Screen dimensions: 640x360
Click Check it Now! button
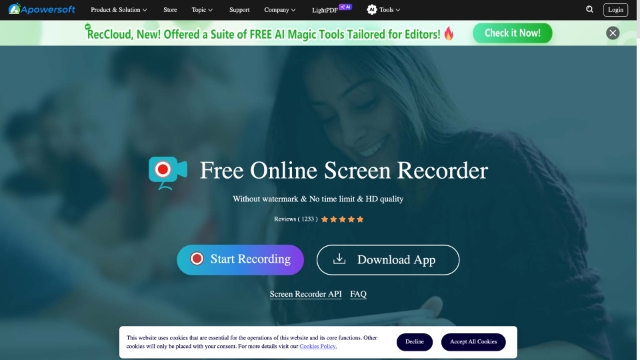tap(512, 33)
